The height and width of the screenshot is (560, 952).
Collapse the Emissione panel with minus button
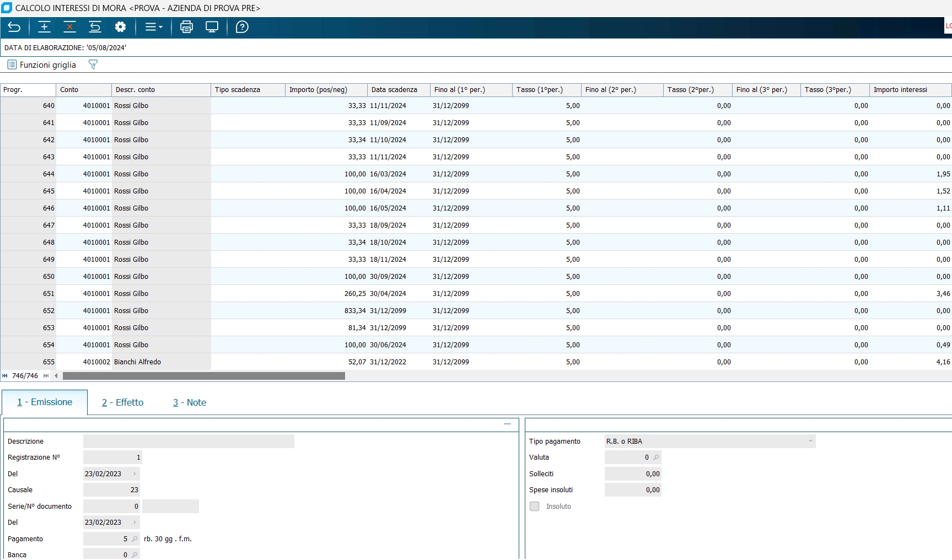[507, 424]
